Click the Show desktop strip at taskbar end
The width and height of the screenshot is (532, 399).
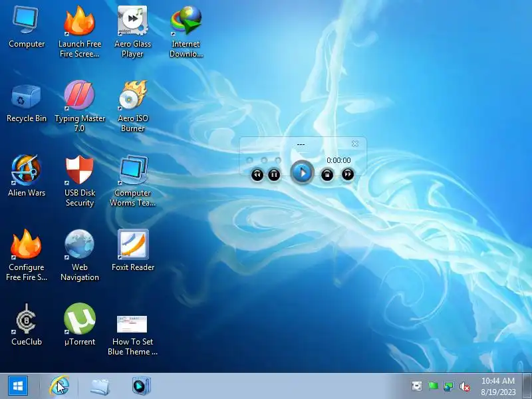[527, 386]
